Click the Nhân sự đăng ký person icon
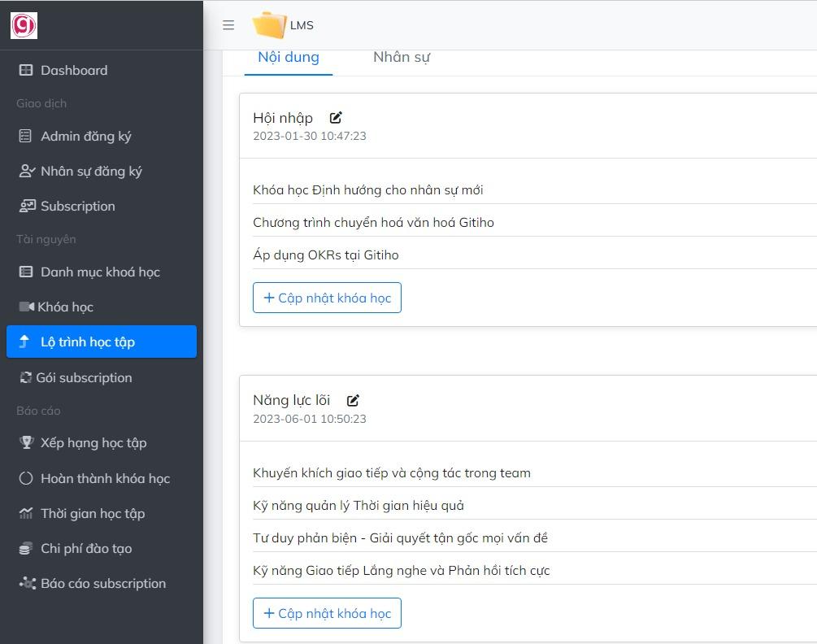This screenshot has height=644, width=817. click(x=25, y=172)
